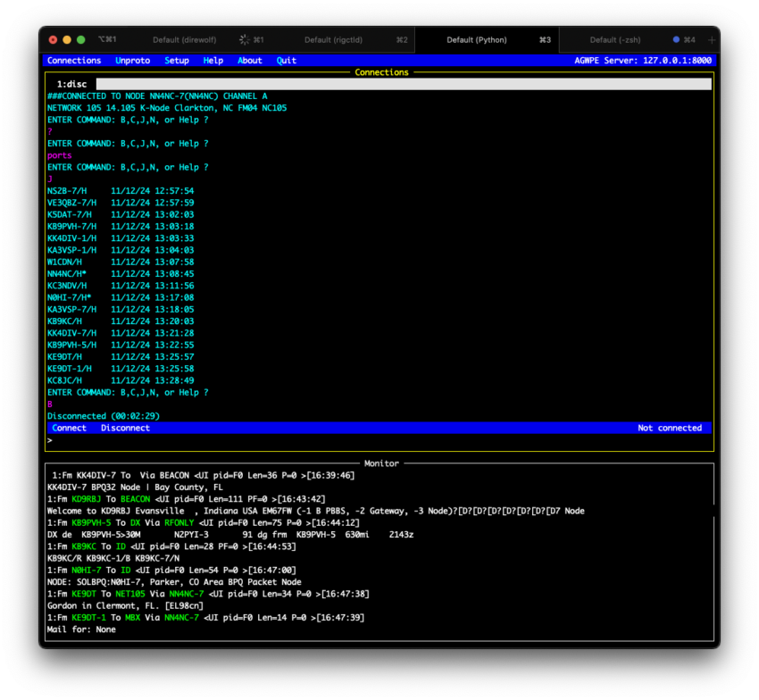Open the Connections menu

[74, 61]
